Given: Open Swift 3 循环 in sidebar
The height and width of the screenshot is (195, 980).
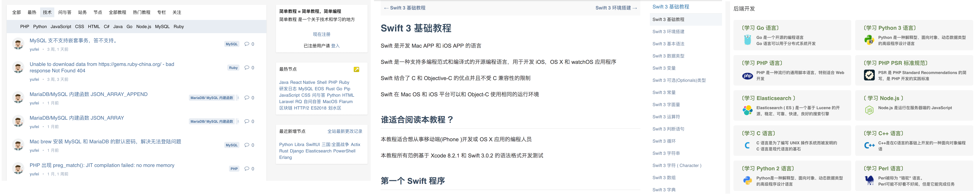Looking at the screenshot, I should (x=664, y=141).
